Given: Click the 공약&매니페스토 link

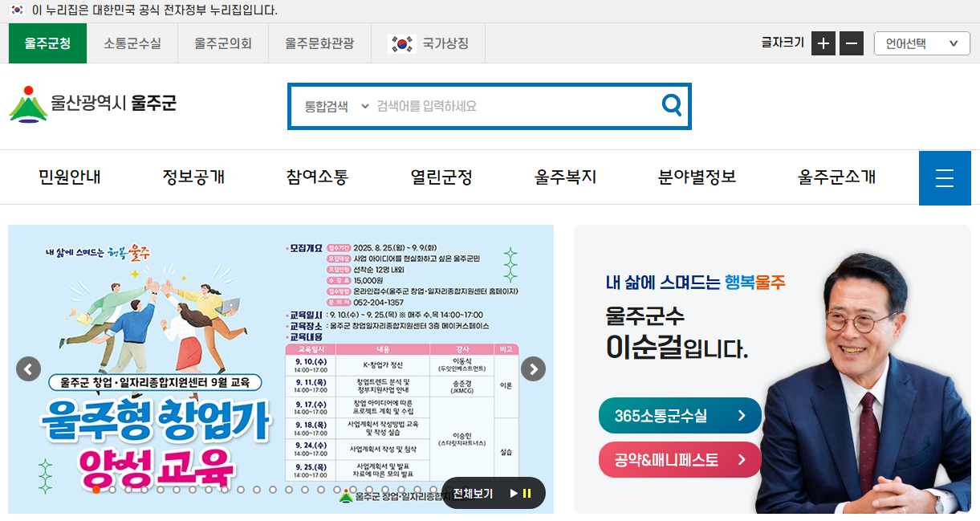Looking at the screenshot, I should (680, 459).
